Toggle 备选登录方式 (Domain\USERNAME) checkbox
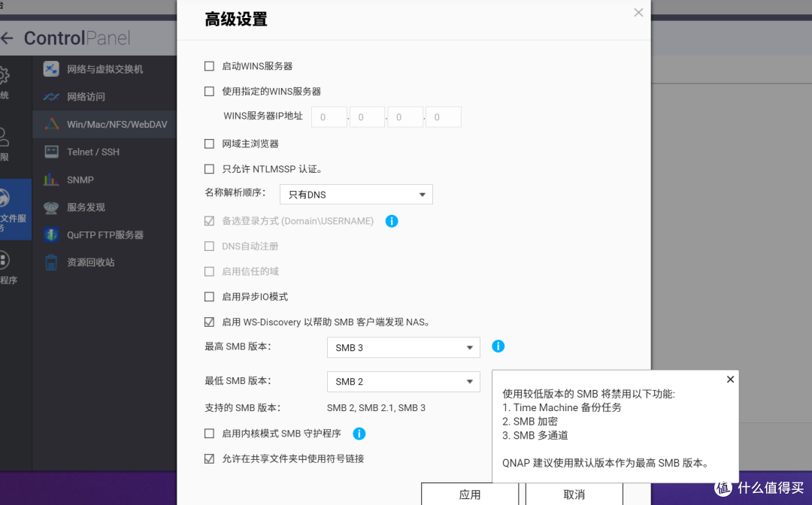The width and height of the screenshot is (812, 505). [209, 221]
